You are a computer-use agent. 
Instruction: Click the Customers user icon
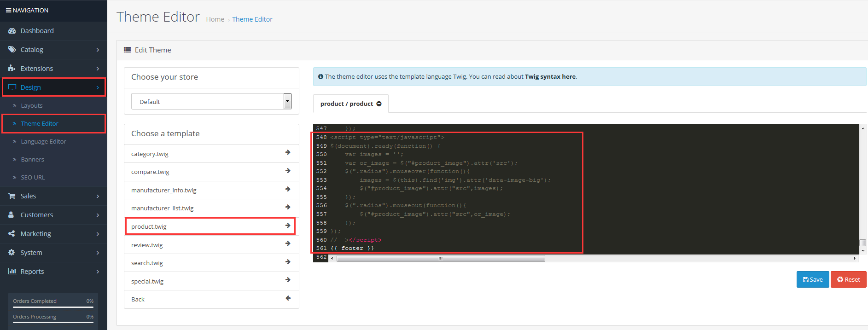coord(11,214)
